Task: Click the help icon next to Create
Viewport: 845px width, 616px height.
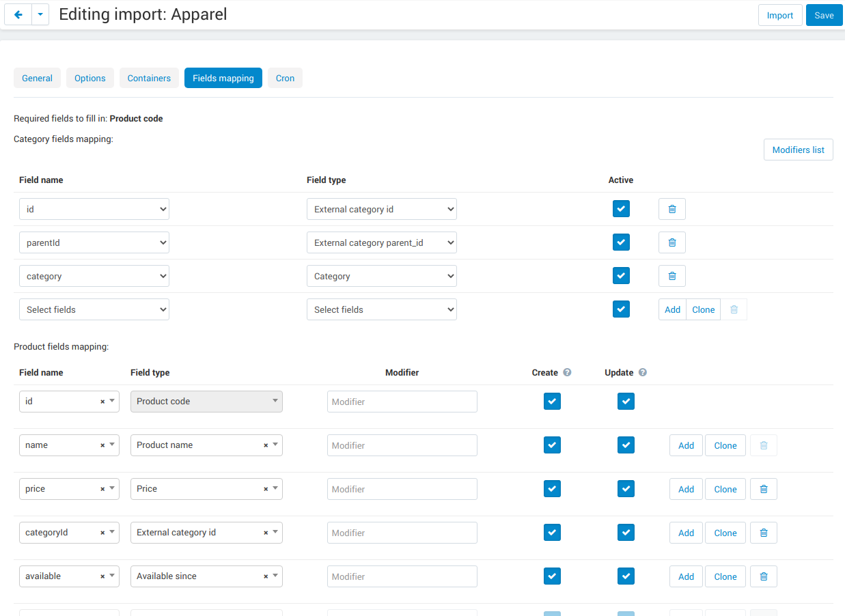Action: pyautogui.click(x=567, y=373)
